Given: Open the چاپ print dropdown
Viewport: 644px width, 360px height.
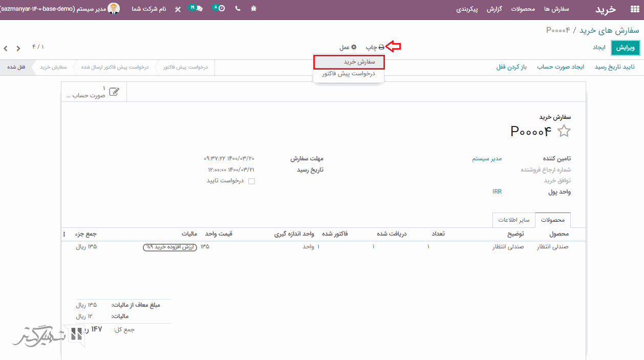Looking at the screenshot, I should (x=374, y=47).
